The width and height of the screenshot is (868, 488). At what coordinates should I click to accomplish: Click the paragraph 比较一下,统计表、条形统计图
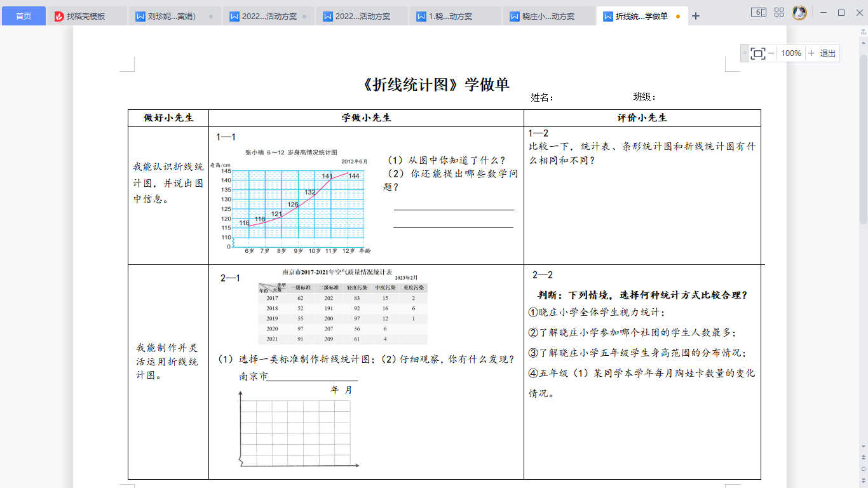pyautogui.click(x=642, y=153)
